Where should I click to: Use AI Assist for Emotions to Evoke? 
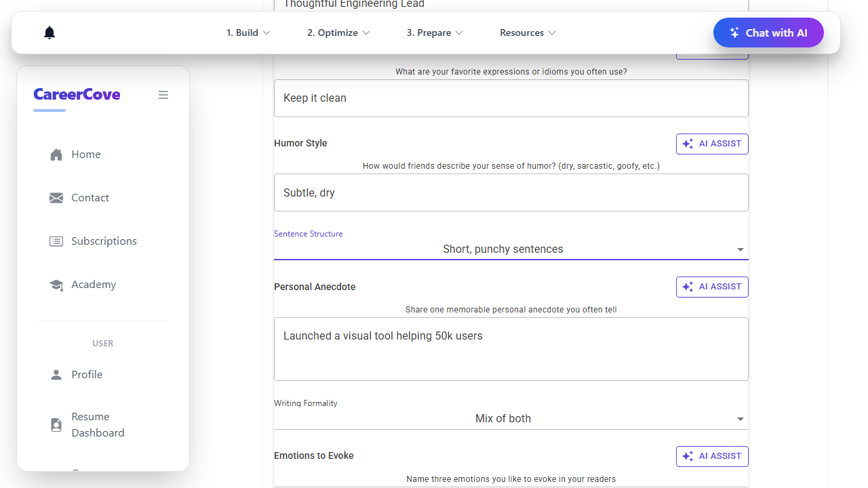coord(712,456)
